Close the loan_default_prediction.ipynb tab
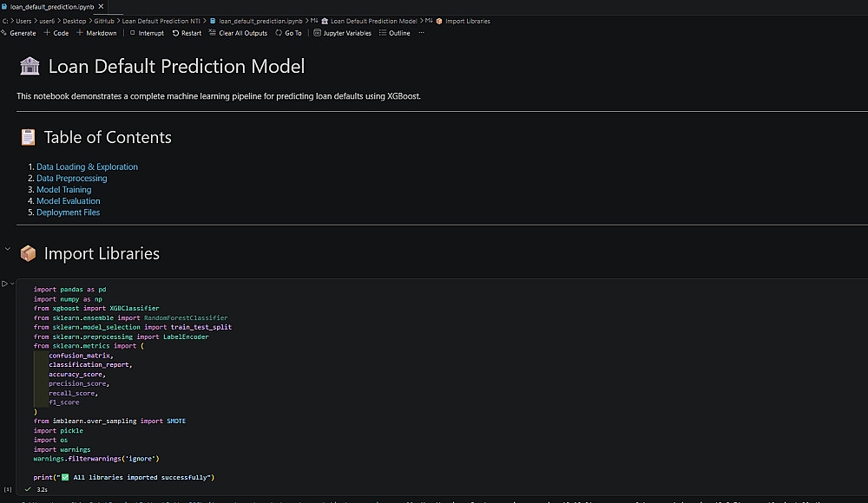The height and width of the screenshot is (503, 868). [x=102, y=6]
